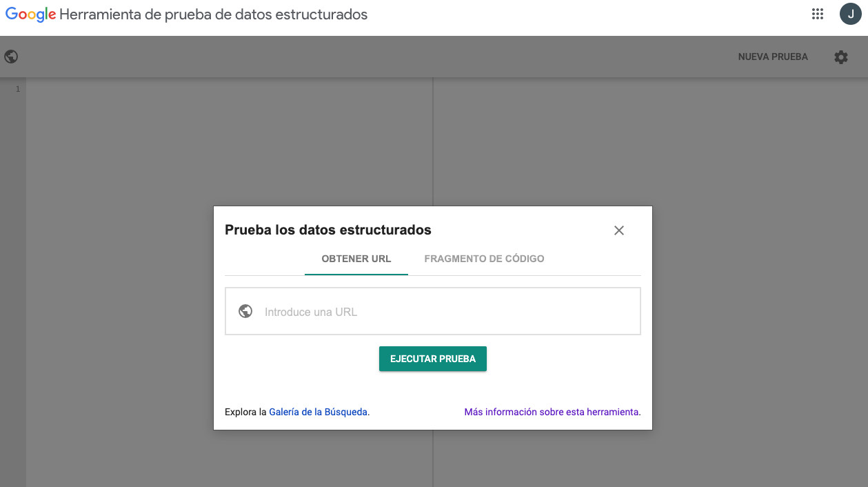Open the profile avatar marked J
The image size is (868, 487).
point(850,13)
